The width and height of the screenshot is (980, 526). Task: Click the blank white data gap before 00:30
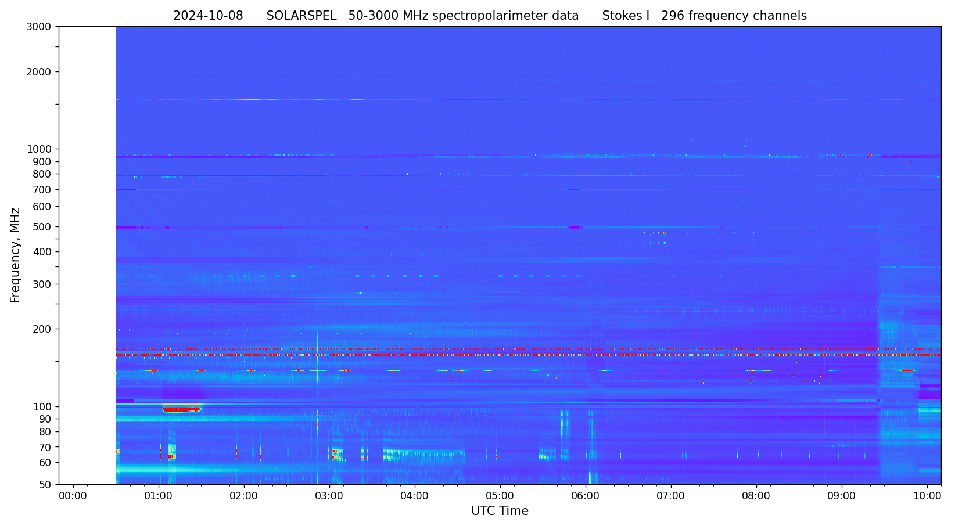(87, 255)
